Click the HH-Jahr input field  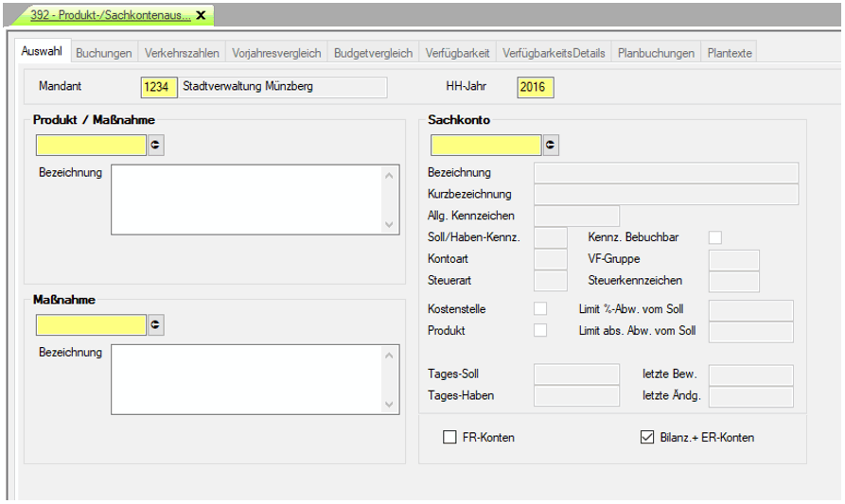(535, 87)
